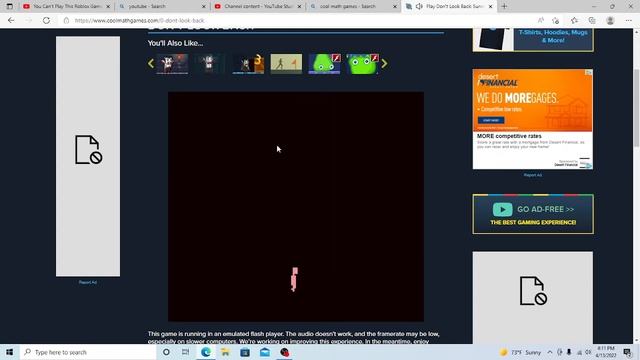Image resolution: width=640 pixels, height=360 pixels.
Task: Open the browser profile avatar
Action: click(610, 20)
